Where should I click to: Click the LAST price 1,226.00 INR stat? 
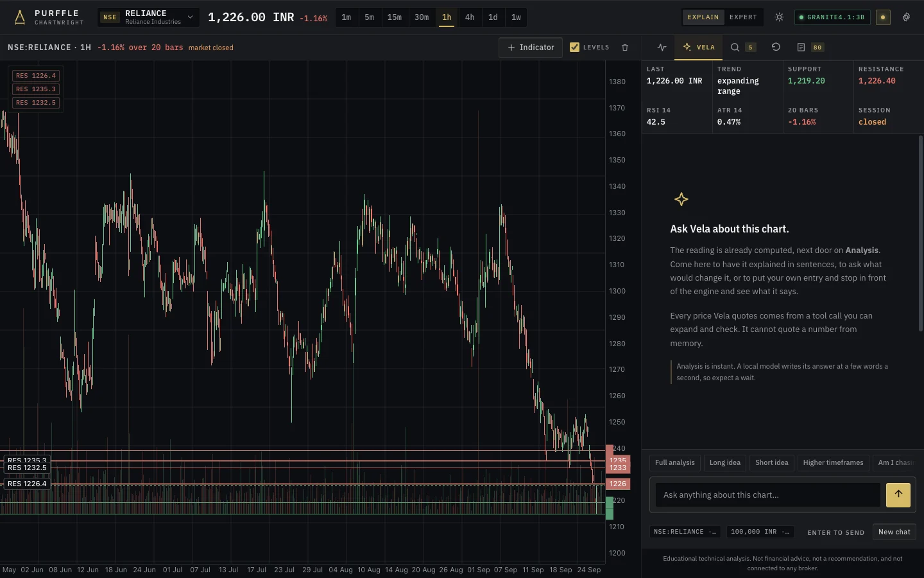pos(674,81)
